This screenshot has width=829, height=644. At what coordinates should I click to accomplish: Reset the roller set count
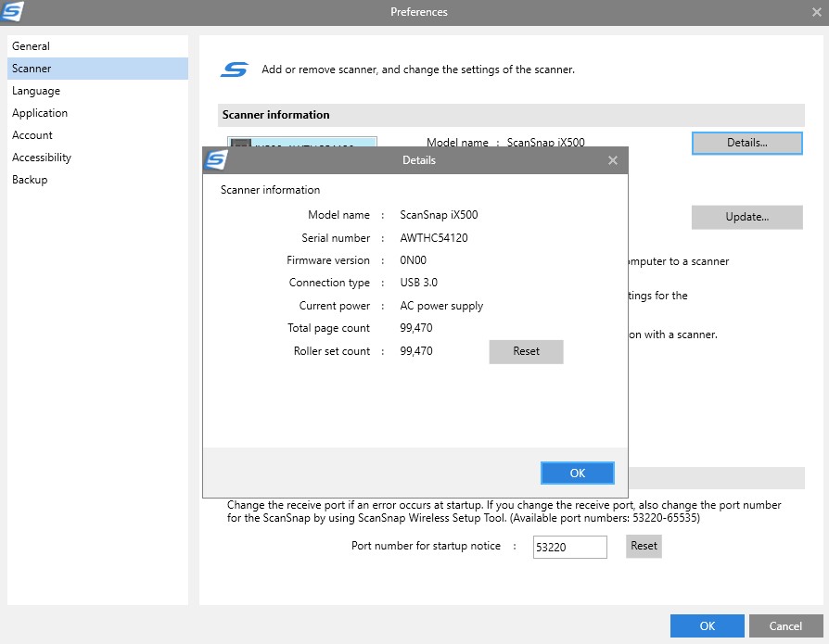526,352
